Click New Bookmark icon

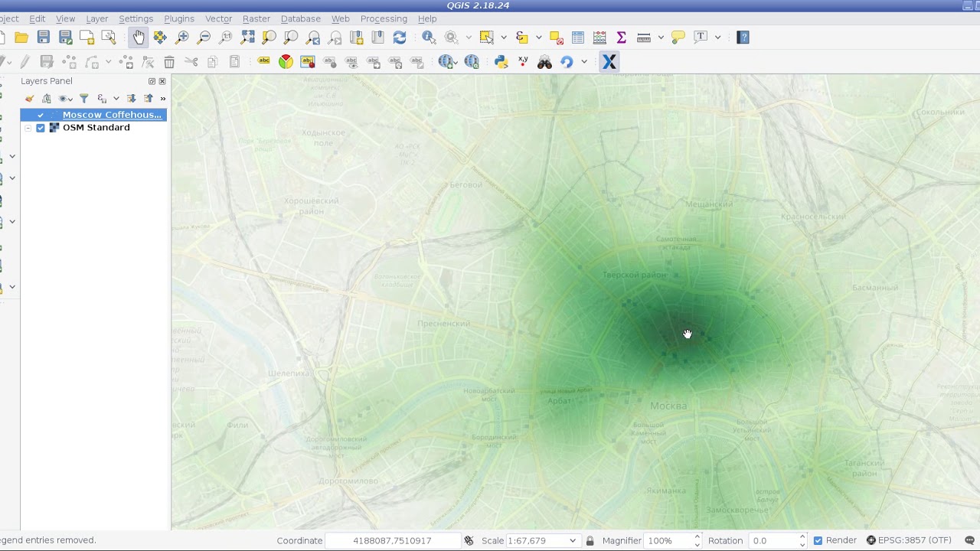click(x=356, y=37)
